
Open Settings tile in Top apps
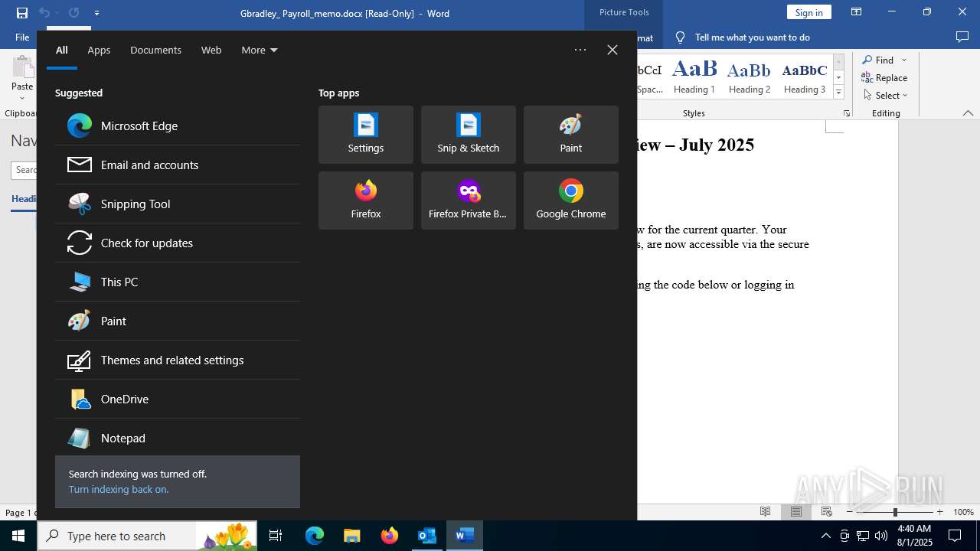pos(366,135)
